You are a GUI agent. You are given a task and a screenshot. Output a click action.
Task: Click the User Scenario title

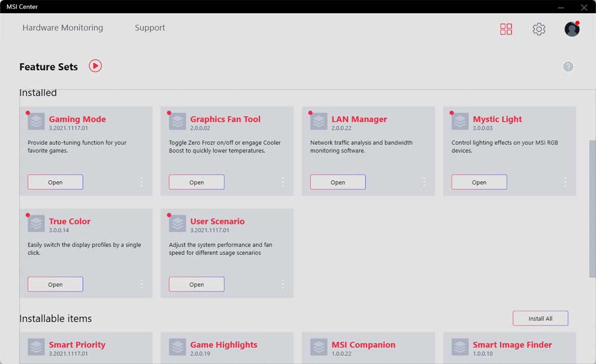(x=218, y=221)
